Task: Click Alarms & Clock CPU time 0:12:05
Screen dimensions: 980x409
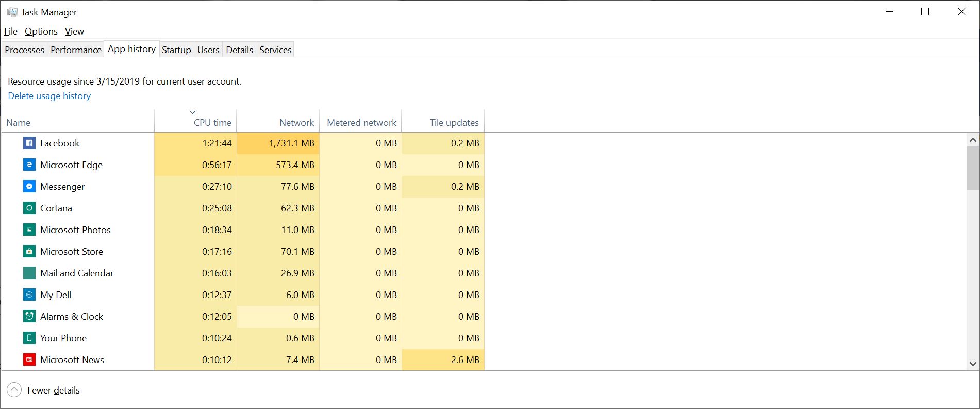Action: click(217, 317)
